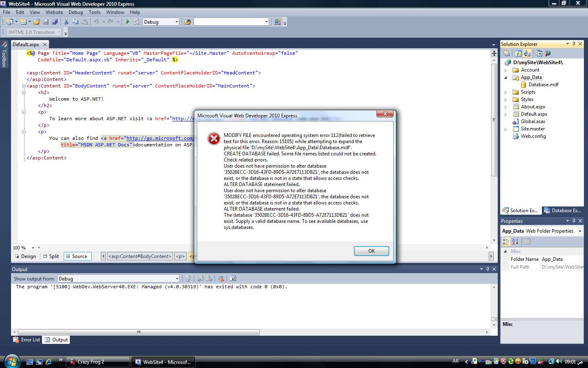The width and height of the screenshot is (588, 368).
Task: Click the Open File folder icon
Action: click(x=37, y=22)
